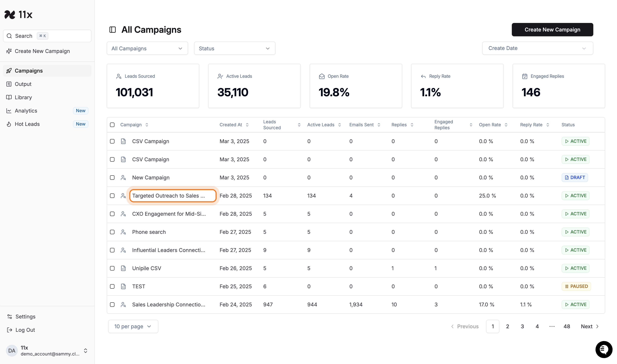Screen dimensions: 617x364
Task: Check the box for Phone search row
Action: tap(112, 232)
